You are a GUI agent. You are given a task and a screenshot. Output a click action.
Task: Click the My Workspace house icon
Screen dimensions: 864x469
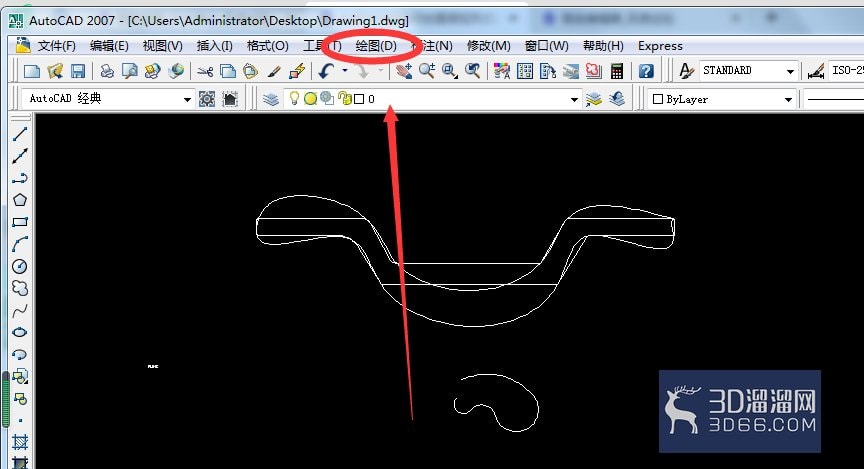tap(230, 99)
